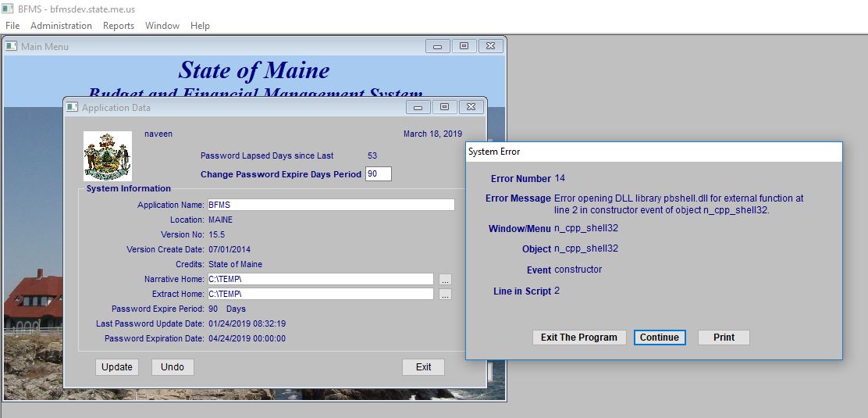The image size is (868, 418).
Task: Click the BFMS application icon in title bar
Action: (7, 8)
